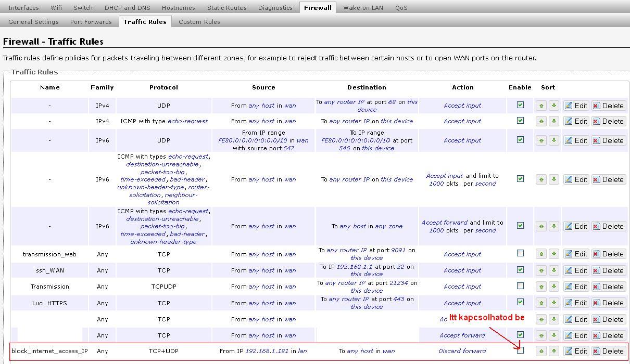Move the IPv4 ICMP echo-request rule up

click(541, 121)
